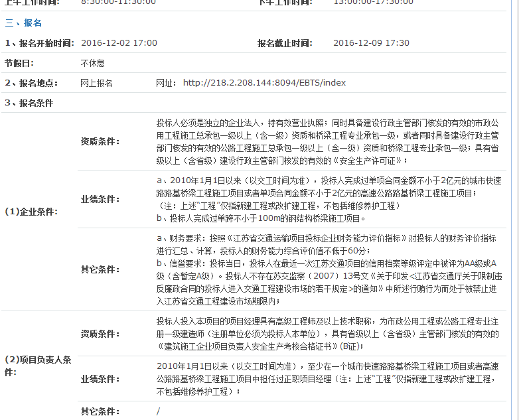Click the 资质条件 label under 项目负责人条件

coord(100,334)
